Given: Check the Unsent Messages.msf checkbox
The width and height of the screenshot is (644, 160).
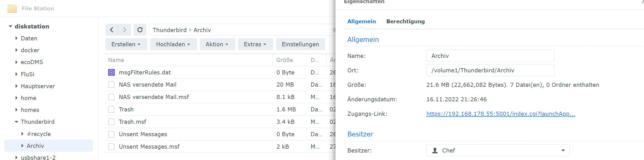Looking at the screenshot, I should pyautogui.click(x=111, y=147).
